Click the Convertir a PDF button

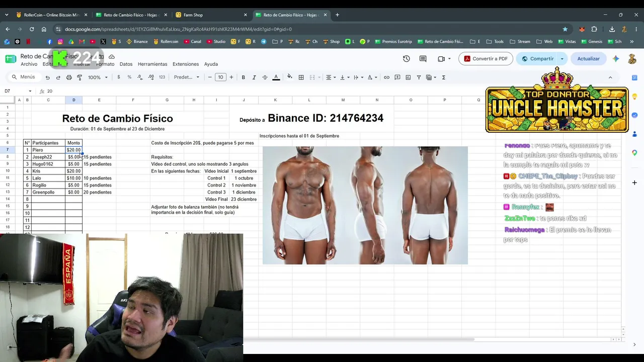(x=486, y=59)
